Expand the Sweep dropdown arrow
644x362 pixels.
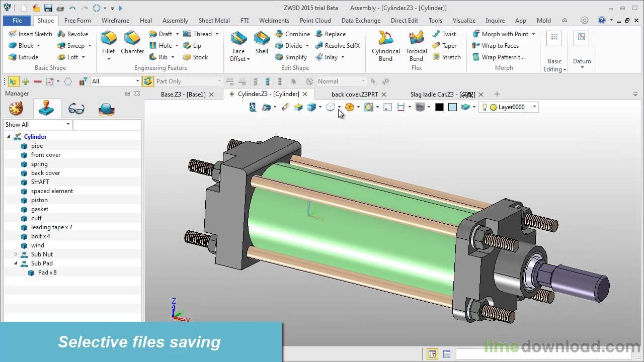click(x=90, y=45)
